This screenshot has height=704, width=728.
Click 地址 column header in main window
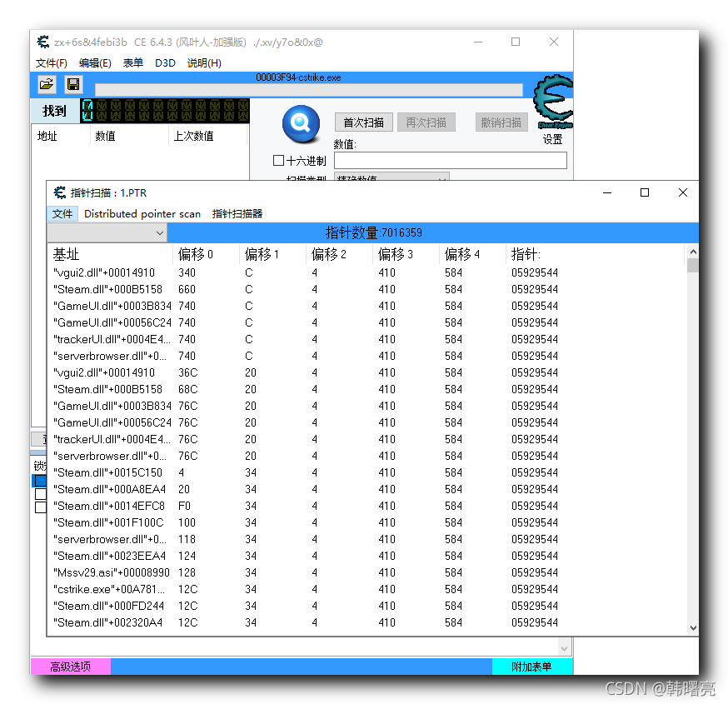[60, 136]
